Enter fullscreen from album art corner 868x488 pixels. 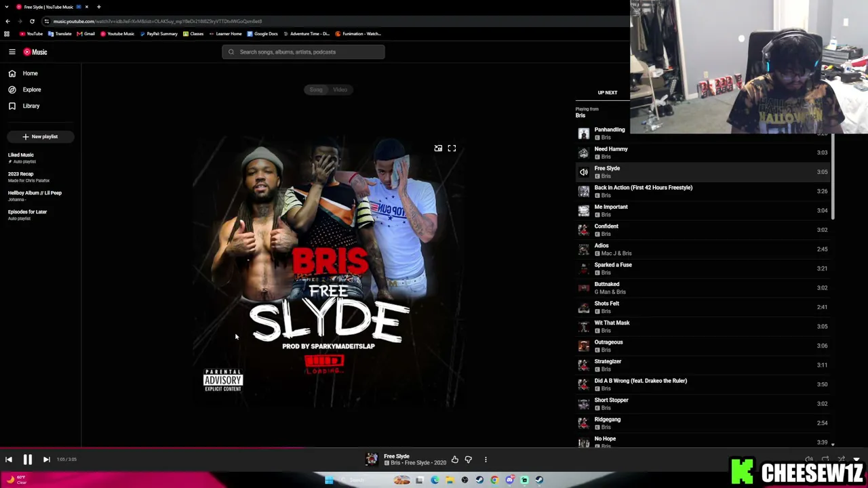pos(452,148)
